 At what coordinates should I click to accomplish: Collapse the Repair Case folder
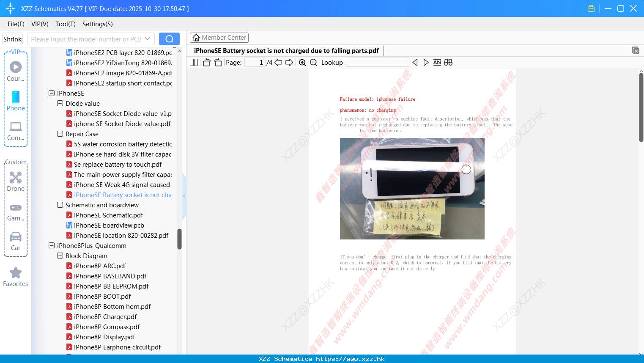pos(60,134)
